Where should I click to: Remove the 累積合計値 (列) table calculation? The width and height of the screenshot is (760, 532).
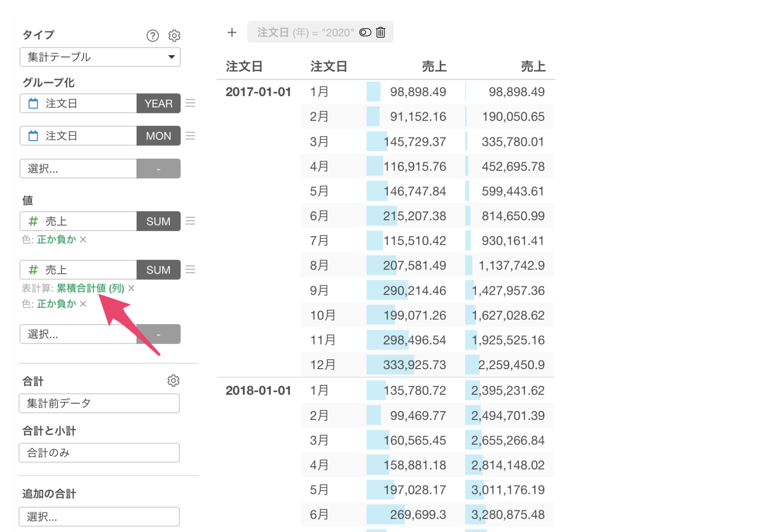(x=132, y=288)
